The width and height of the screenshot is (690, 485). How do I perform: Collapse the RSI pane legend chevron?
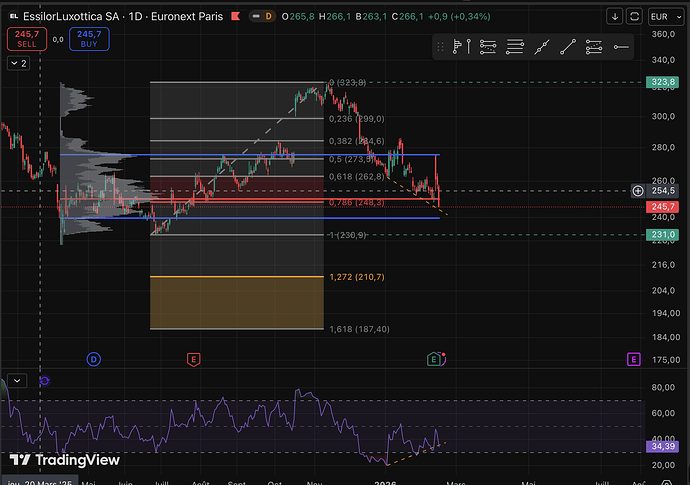[16, 380]
